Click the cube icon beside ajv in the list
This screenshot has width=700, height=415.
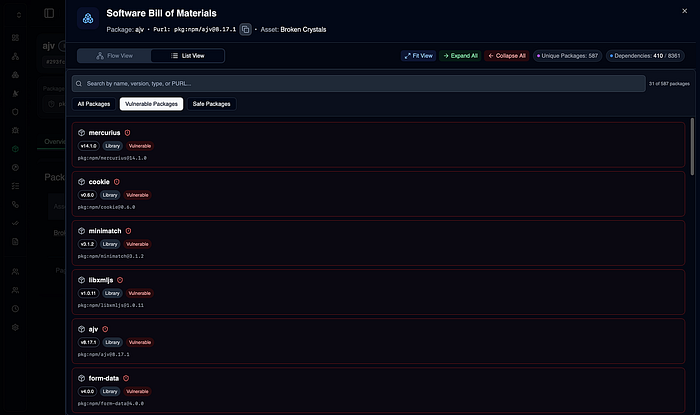[81, 329]
